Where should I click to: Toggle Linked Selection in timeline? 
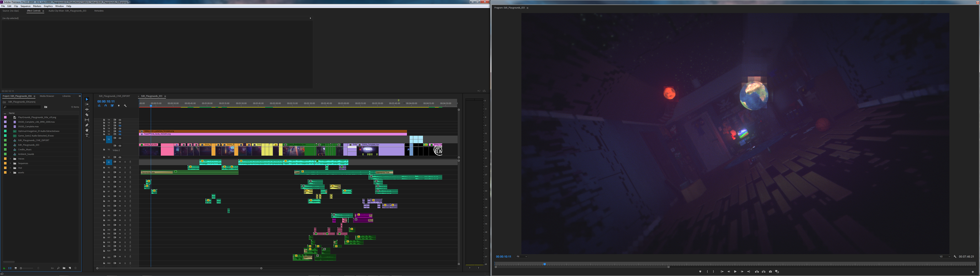coord(112,106)
